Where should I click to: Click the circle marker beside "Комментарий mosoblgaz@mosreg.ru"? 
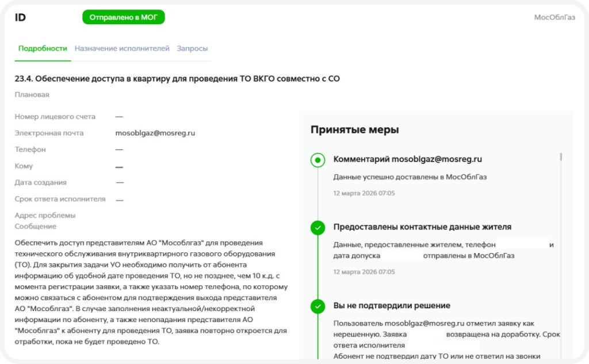[318, 160]
